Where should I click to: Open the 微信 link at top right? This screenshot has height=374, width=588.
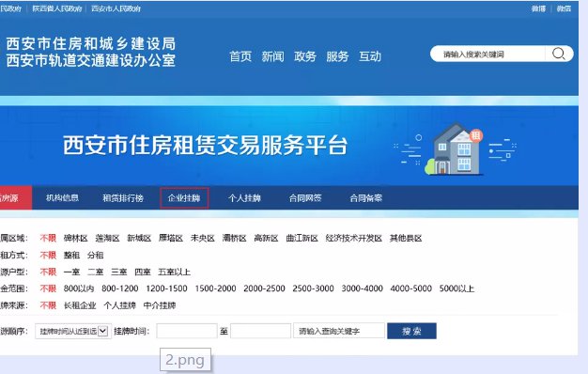(564, 8)
